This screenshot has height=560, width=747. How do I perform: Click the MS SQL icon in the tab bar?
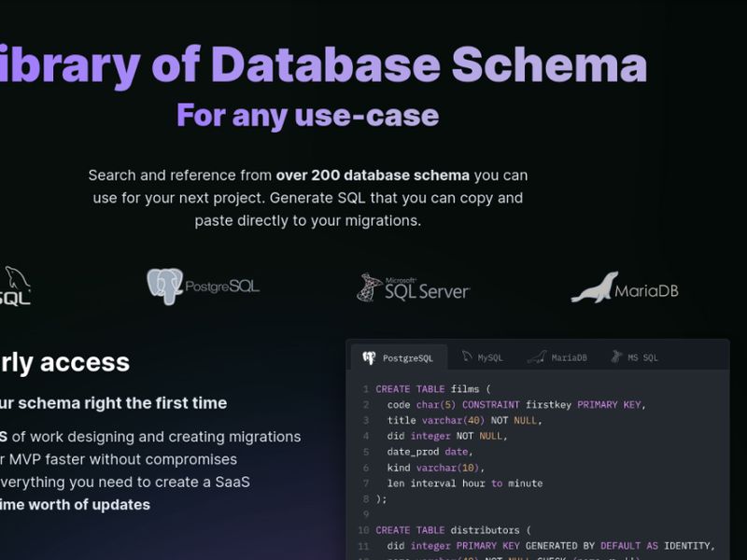[x=615, y=356]
